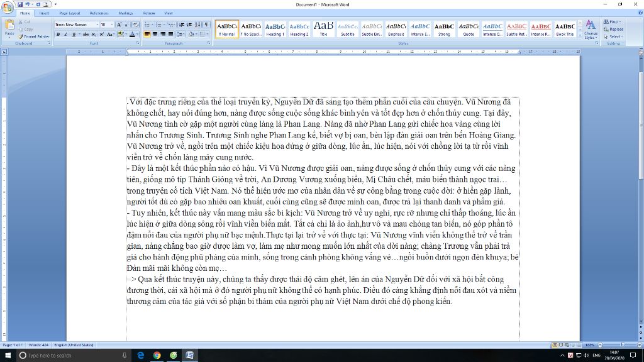Image resolution: width=644 pixels, height=362 pixels.
Task: Open the Office Button menu
Action: coord(8,8)
